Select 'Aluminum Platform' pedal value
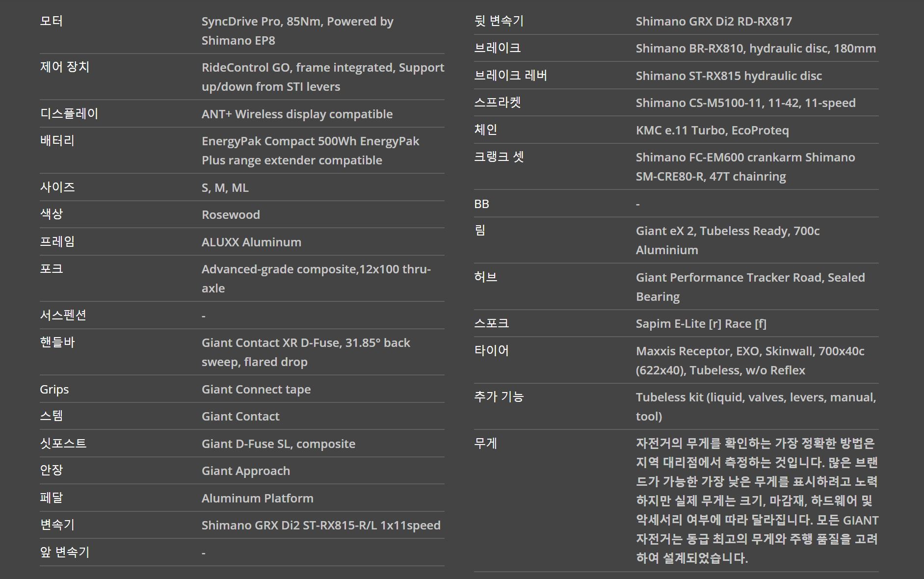 coord(258,499)
